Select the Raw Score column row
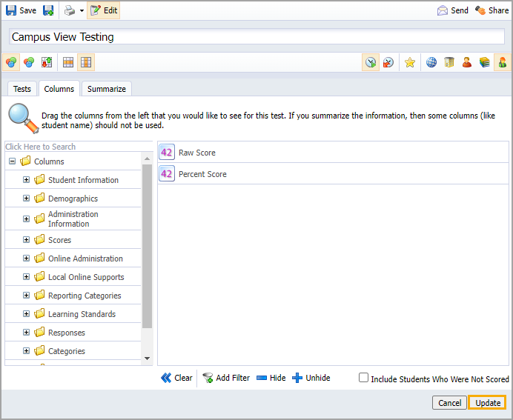 tap(333, 153)
